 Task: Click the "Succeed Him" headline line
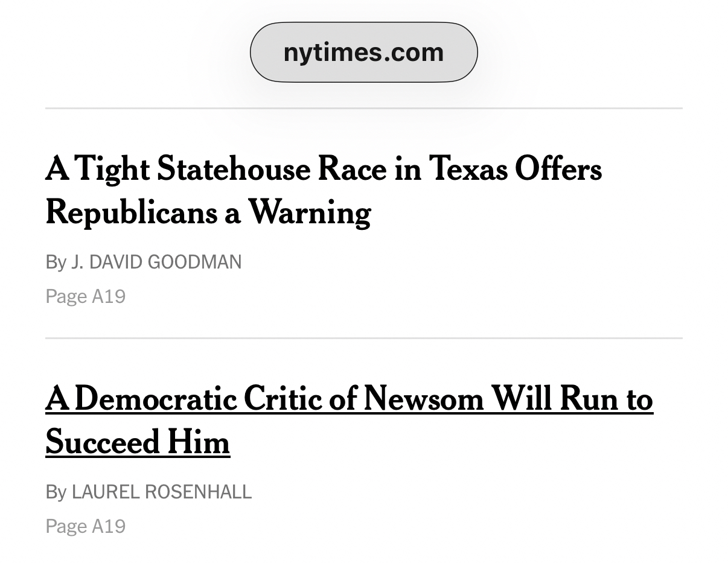pos(138,442)
